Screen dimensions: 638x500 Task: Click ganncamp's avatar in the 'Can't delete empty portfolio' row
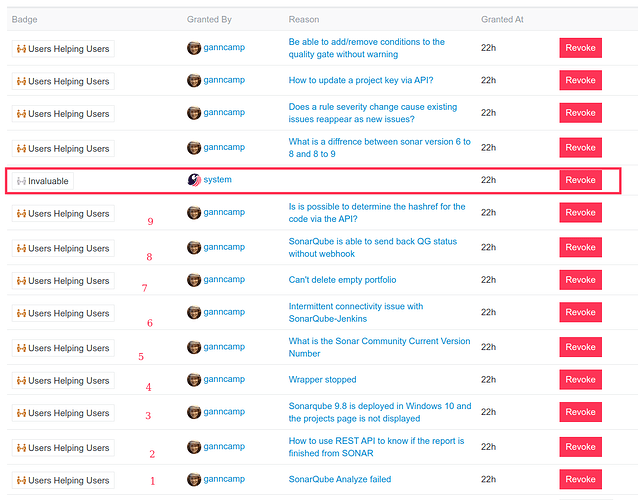click(x=194, y=280)
